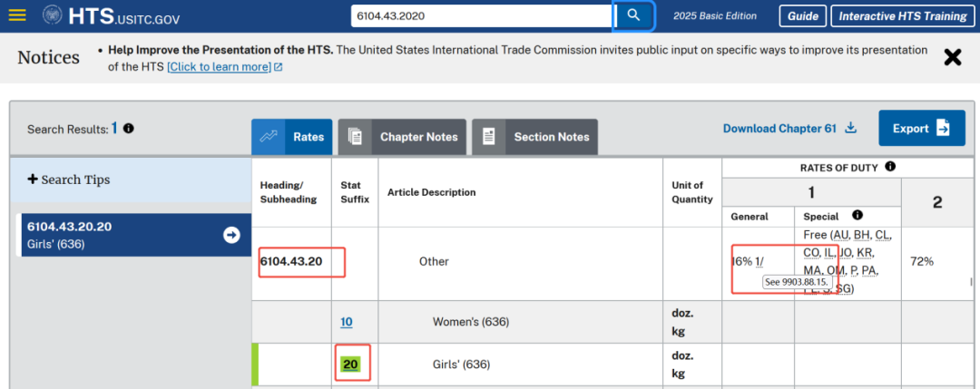980x389 pixels.
Task: Click the General rate column header
Action: [x=750, y=216]
